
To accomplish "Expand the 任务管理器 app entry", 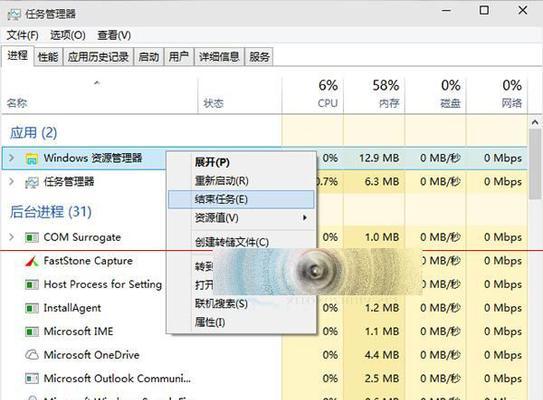I will pos(11,181).
